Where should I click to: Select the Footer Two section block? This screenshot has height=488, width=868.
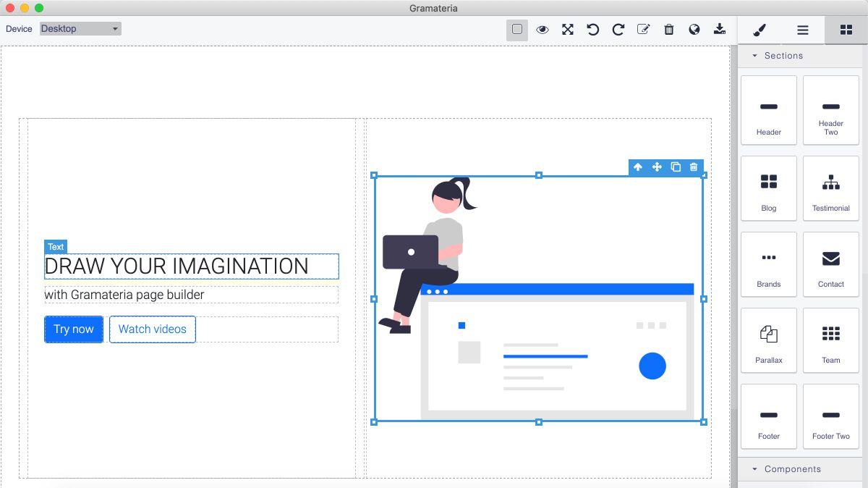click(x=831, y=416)
